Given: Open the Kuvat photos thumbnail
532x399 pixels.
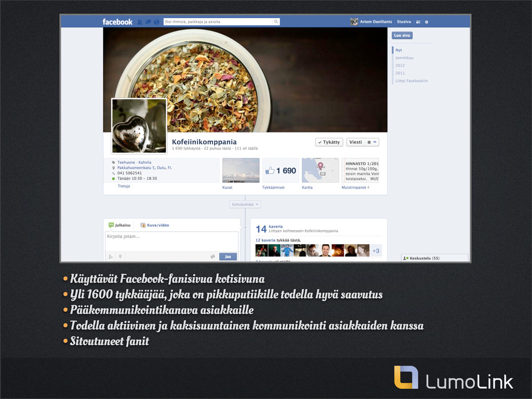Looking at the screenshot, I should coord(241,170).
